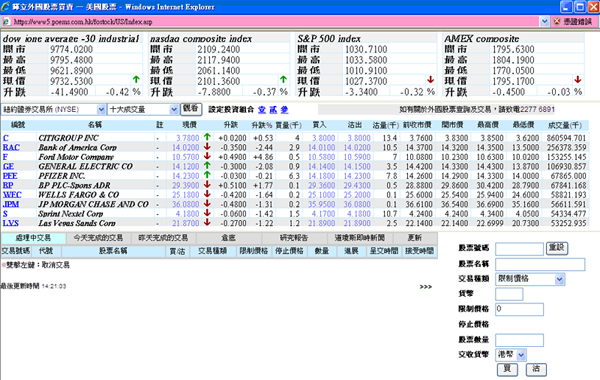
Task: Click the S&P 500 red down arrow
Action: 430,79
